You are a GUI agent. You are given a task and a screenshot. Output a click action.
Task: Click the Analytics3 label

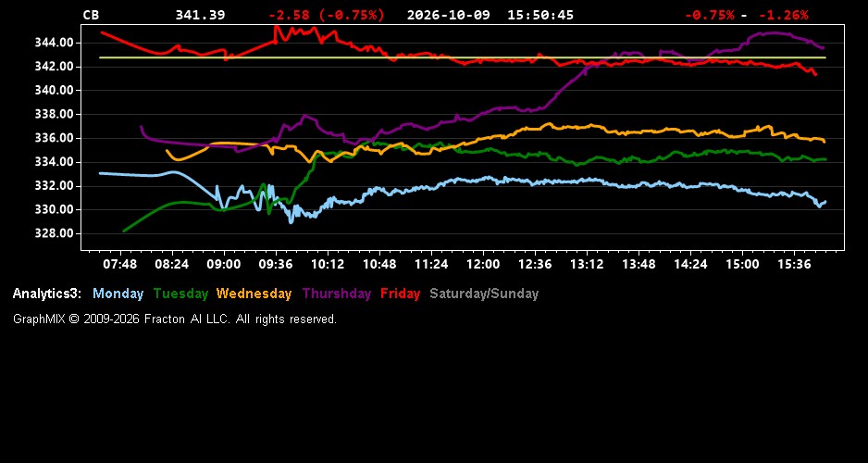pos(47,294)
